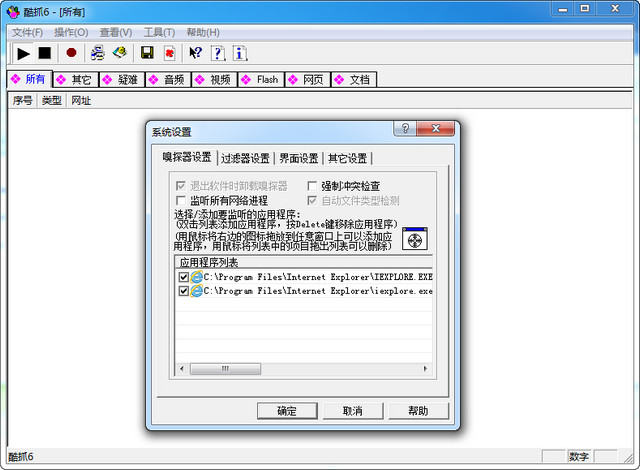This screenshot has width=640, height=470.
Task: Uncheck the IEXPLORE.EXE uppercase entry checkbox
Action: (184, 277)
